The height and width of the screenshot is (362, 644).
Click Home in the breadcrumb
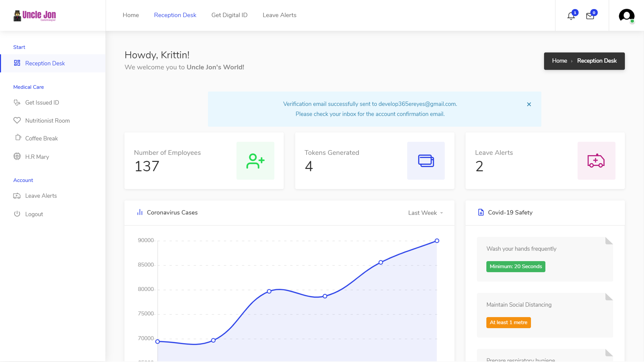(559, 61)
